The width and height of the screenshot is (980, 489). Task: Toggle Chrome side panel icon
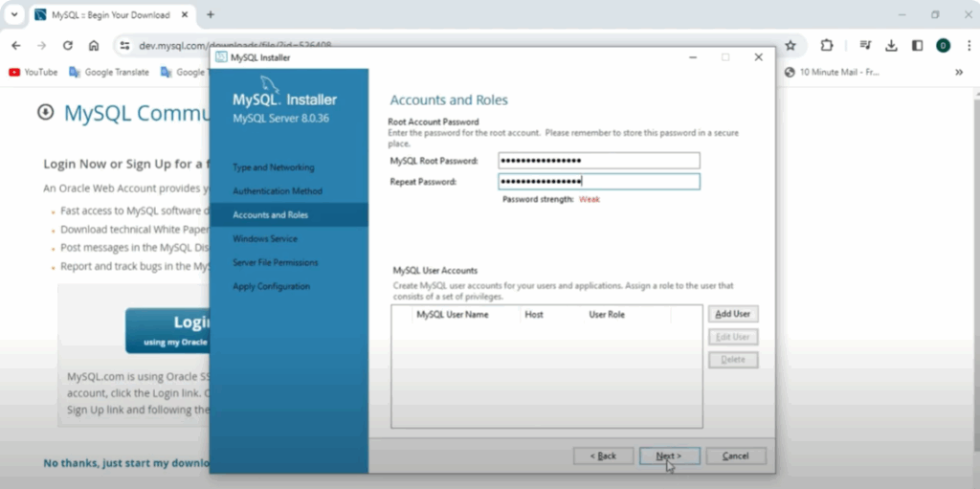(918, 46)
